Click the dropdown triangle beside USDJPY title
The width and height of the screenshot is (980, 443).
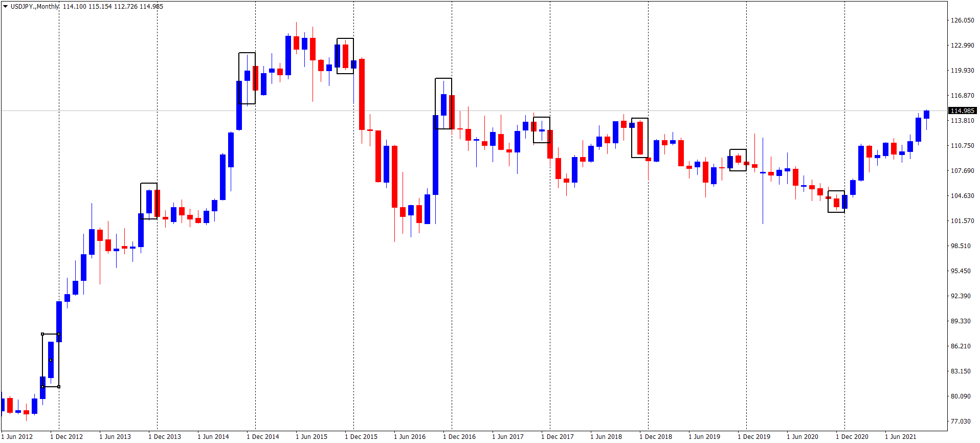point(5,7)
